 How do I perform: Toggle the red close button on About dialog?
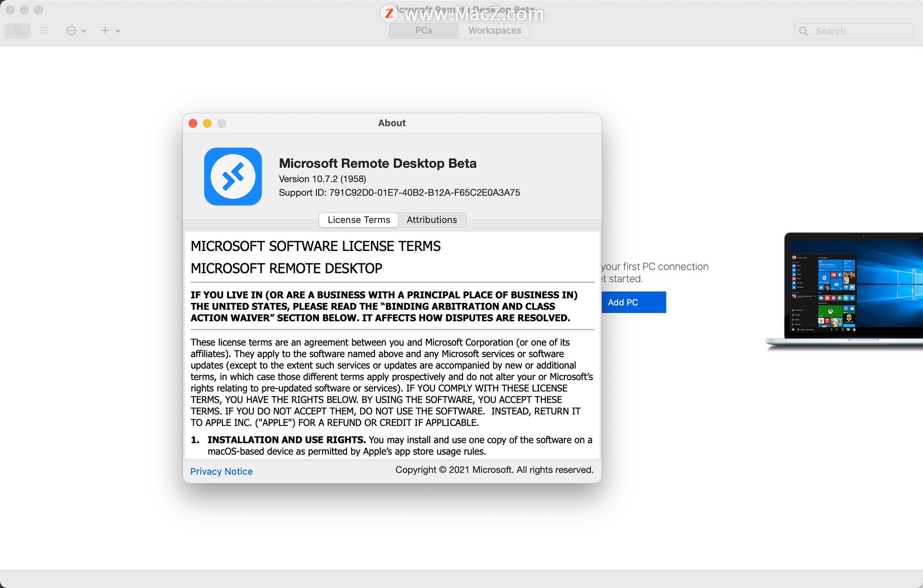pyautogui.click(x=194, y=123)
